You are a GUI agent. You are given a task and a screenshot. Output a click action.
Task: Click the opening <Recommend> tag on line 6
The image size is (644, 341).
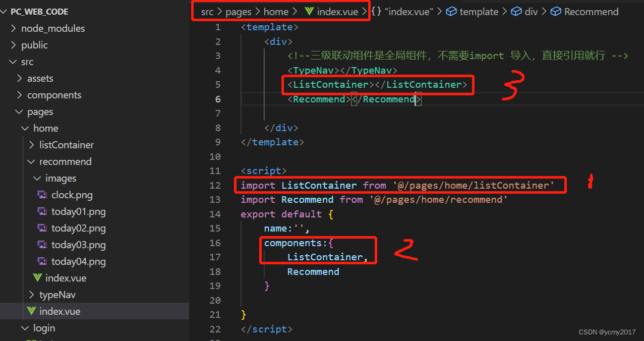point(319,99)
